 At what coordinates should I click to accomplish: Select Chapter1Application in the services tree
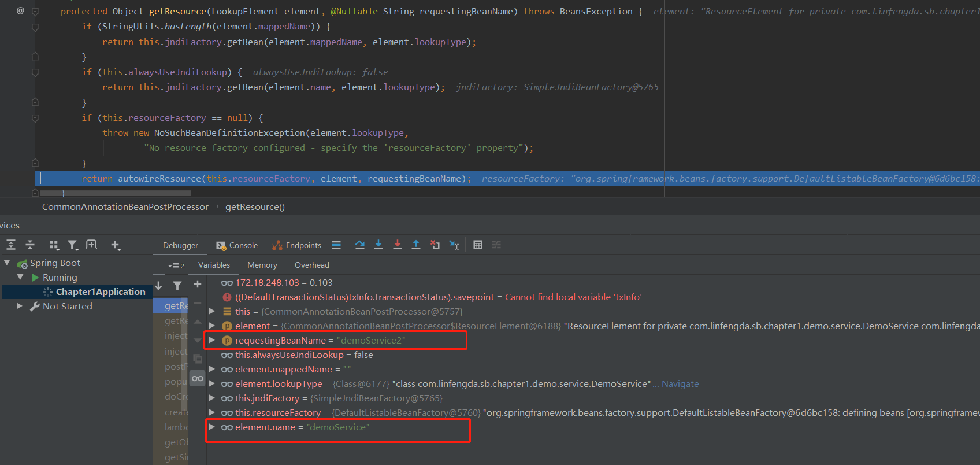click(100, 292)
